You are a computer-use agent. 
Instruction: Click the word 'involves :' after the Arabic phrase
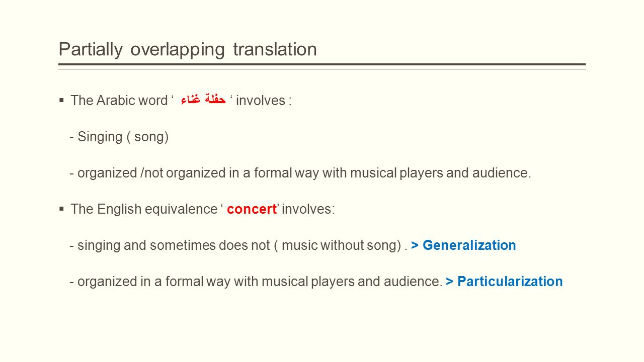(264, 101)
